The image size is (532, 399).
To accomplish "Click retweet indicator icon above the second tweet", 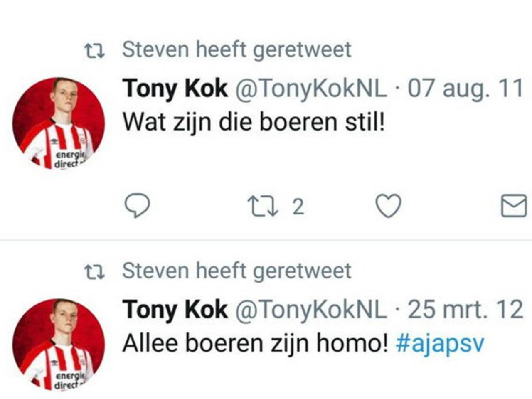I will tap(94, 272).
